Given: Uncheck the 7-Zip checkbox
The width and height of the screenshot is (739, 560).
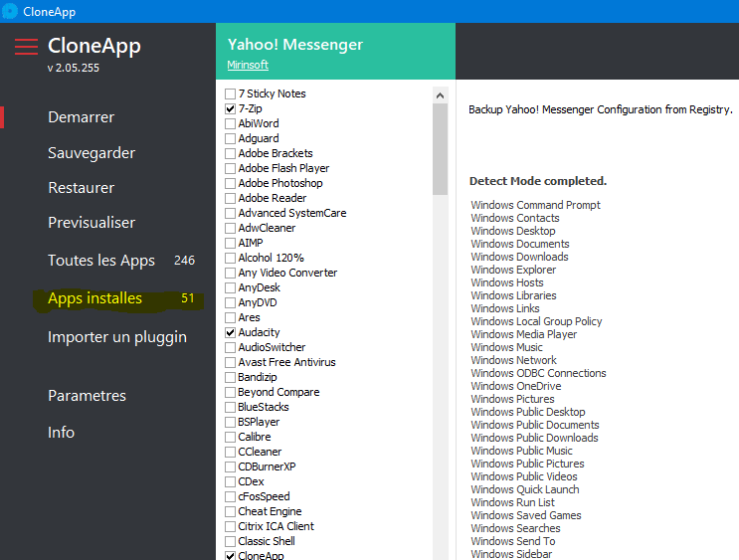Looking at the screenshot, I should 230,108.
